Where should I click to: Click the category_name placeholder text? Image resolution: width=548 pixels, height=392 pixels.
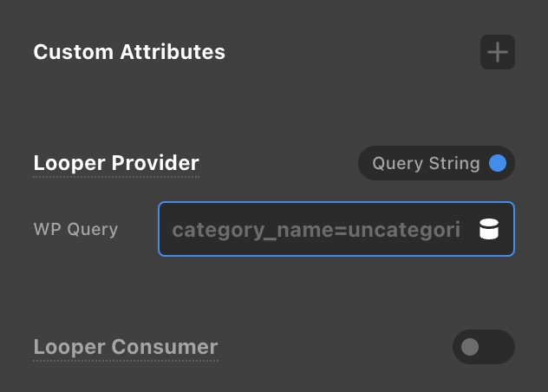tap(316, 230)
